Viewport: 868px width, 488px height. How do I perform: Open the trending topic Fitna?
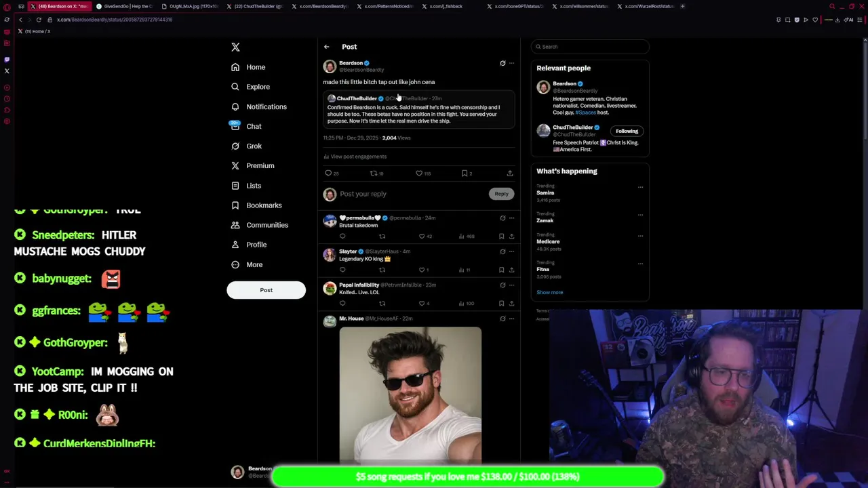[542, 270]
